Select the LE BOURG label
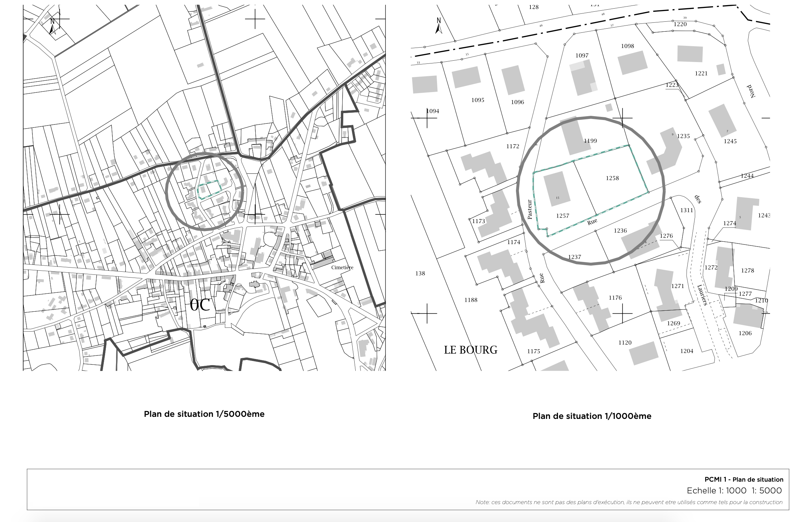The height and width of the screenshot is (522, 812). coord(470,350)
